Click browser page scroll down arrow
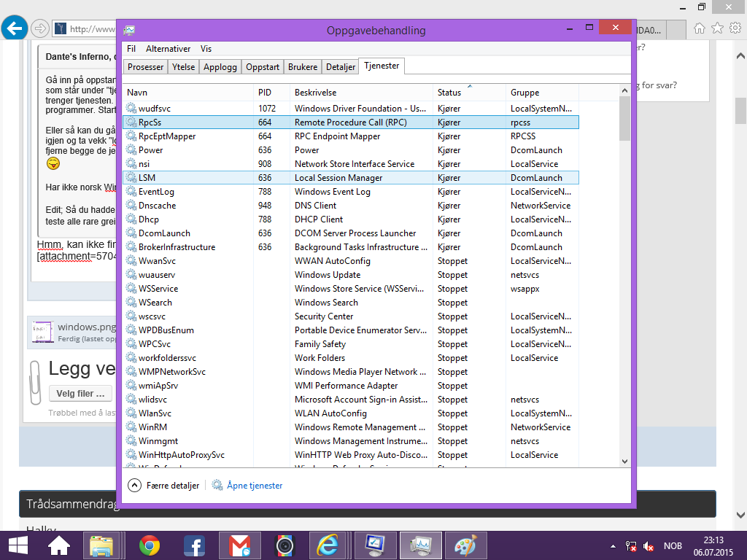 (740, 515)
